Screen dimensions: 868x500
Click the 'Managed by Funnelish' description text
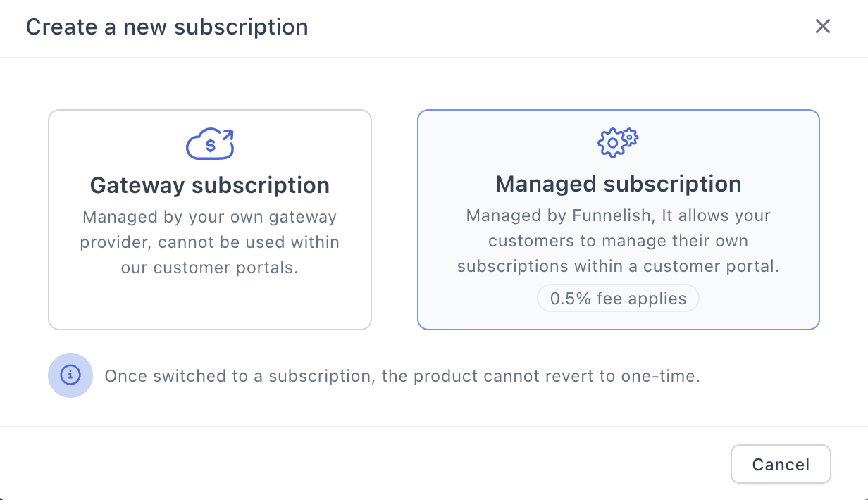(619, 241)
